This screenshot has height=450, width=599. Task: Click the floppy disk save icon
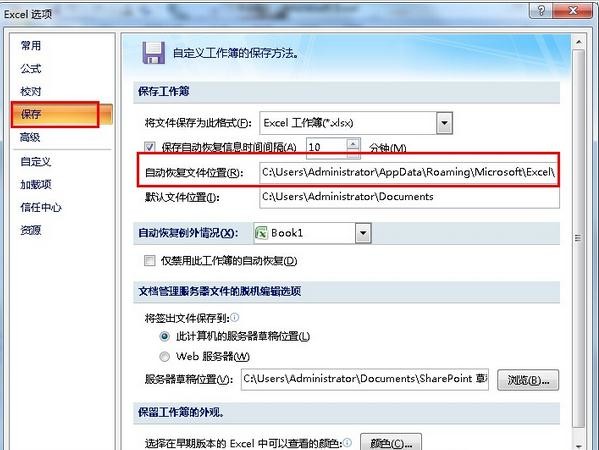[154, 53]
